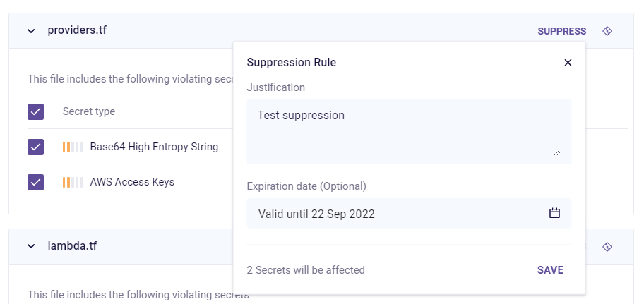Click the tag icon beside providers.tf SUPPRESS
Viewport: 644px width, 304px height.
pos(607,31)
